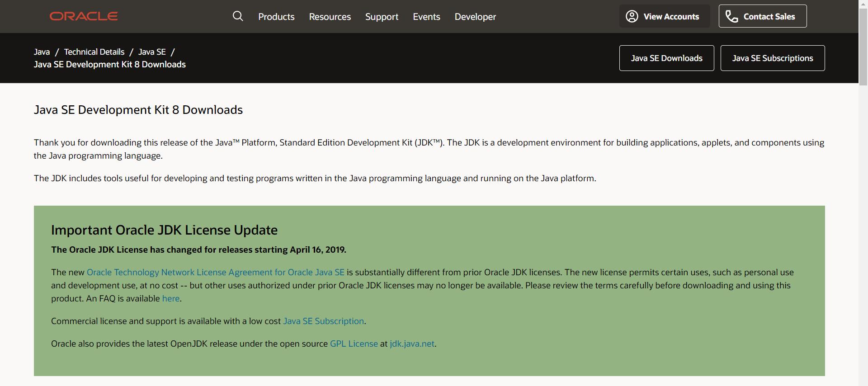The width and height of the screenshot is (868, 386).
Task: Click 'Java SE Development Kit 8 Downloads' breadcrumb text
Action: click(110, 64)
